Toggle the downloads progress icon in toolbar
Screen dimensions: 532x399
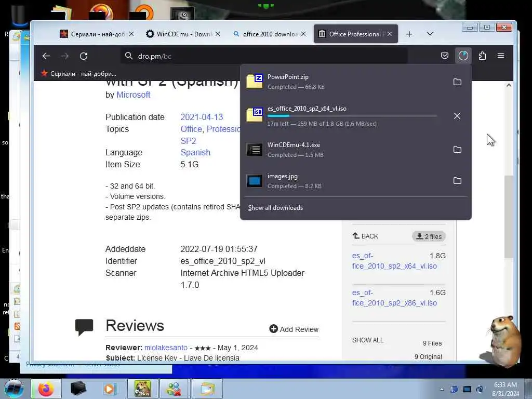(463, 56)
